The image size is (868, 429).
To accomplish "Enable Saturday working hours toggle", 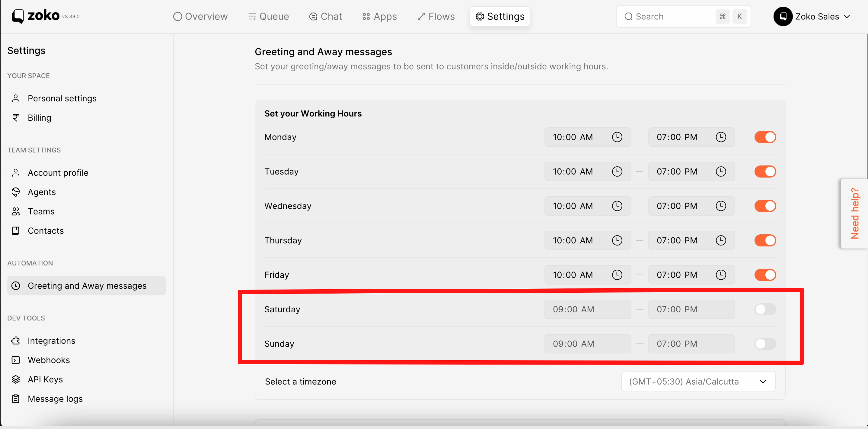I will 765,309.
